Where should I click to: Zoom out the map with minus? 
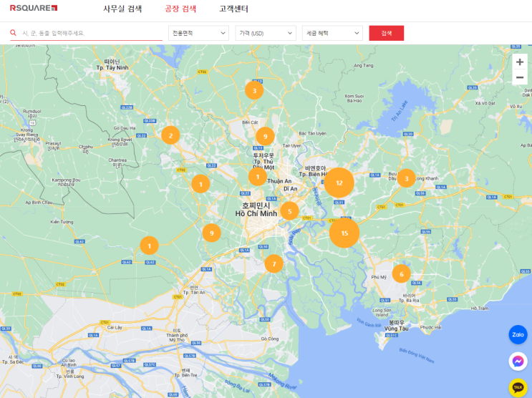point(519,77)
